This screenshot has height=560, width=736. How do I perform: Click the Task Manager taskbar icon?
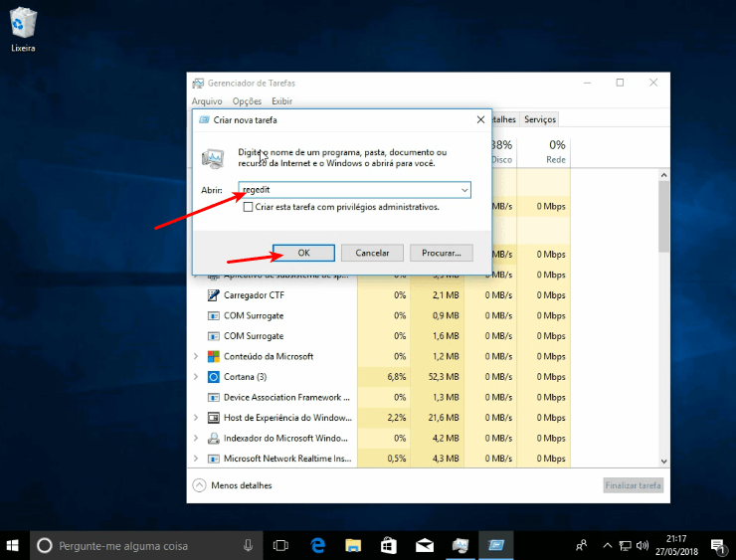(460, 545)
